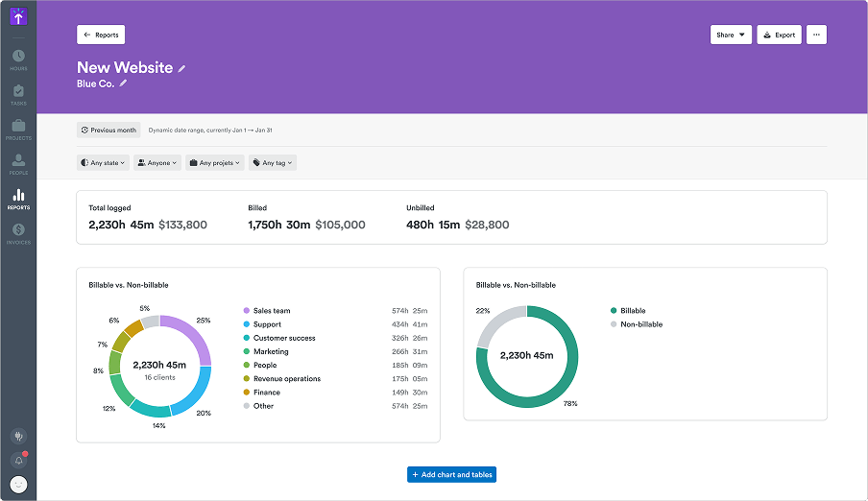This screenshot has height=501, width=868.
Task: Open the Anyone filter dropdown
Action: pyautogui.click(x=157, y=163)
